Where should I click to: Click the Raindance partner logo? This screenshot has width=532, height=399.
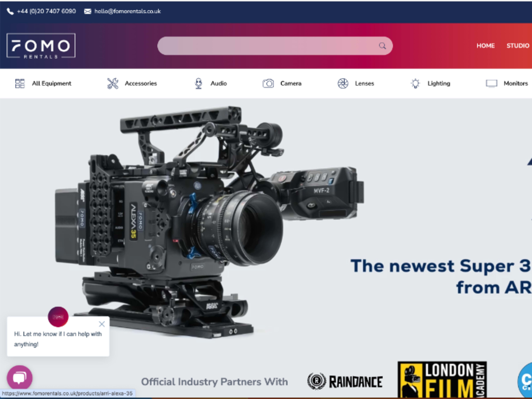345,381
